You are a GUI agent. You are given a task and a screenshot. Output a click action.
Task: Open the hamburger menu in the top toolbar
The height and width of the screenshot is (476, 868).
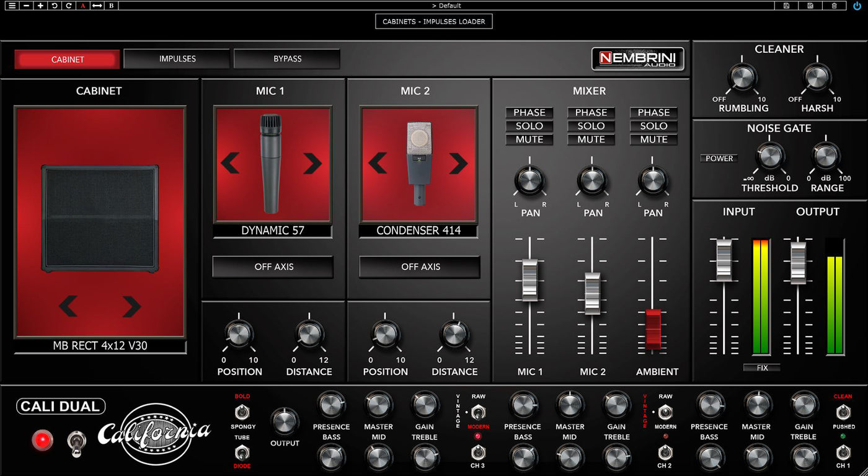[12, 6]
